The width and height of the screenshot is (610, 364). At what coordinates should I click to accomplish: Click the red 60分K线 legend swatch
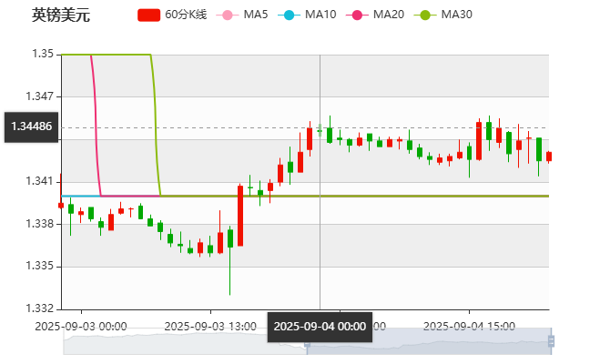[148, 15]
